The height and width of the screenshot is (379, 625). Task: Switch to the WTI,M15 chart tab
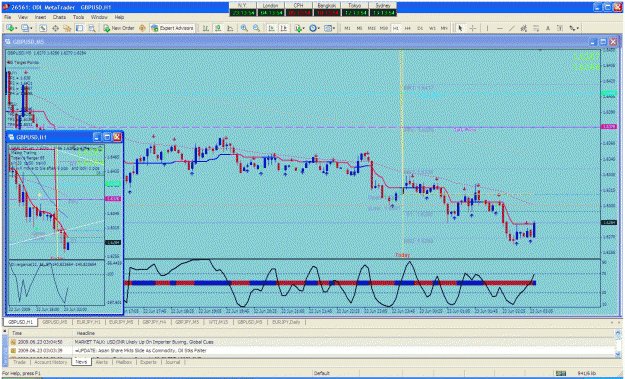[219, 322]
